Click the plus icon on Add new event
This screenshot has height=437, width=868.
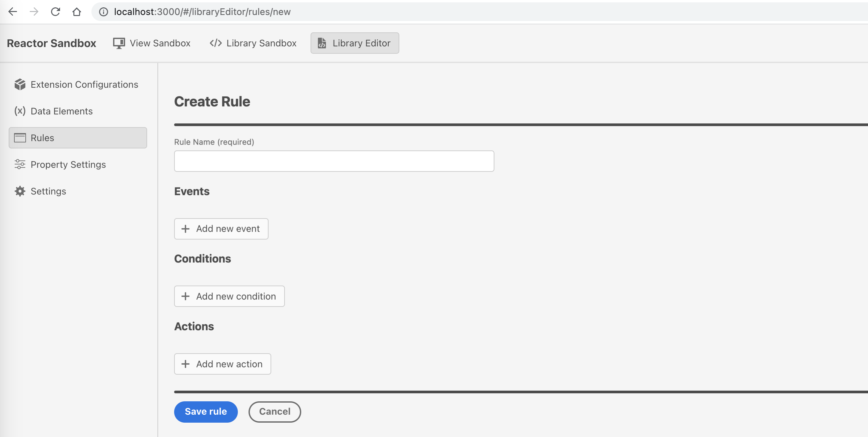pos(185,229)
